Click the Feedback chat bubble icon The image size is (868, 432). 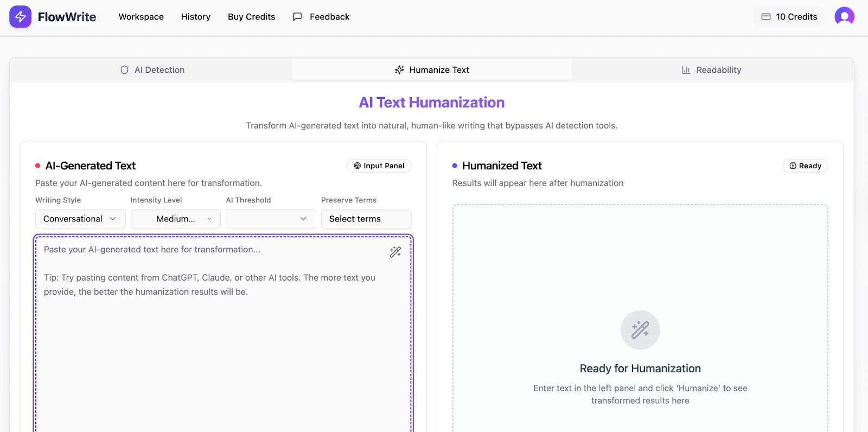[297, 17]
